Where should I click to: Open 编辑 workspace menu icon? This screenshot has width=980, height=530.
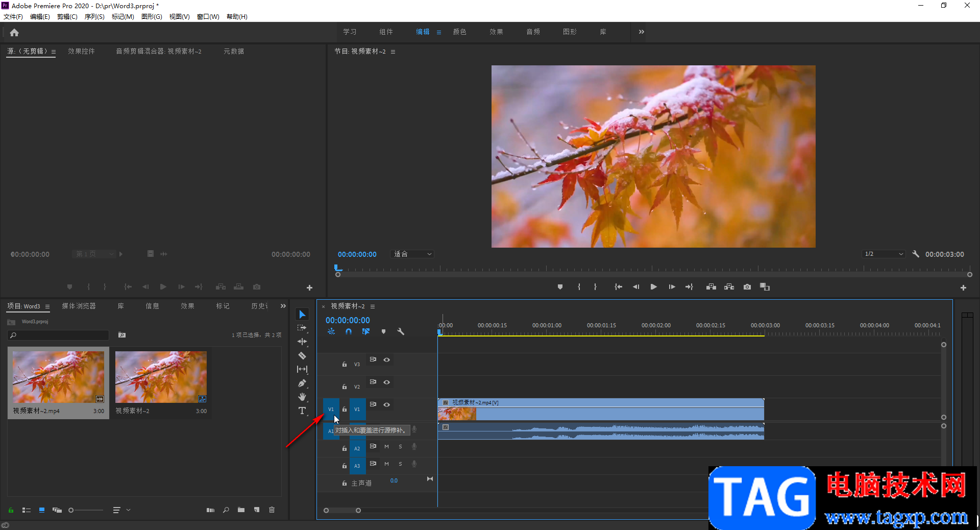click(x=439, y=32)
